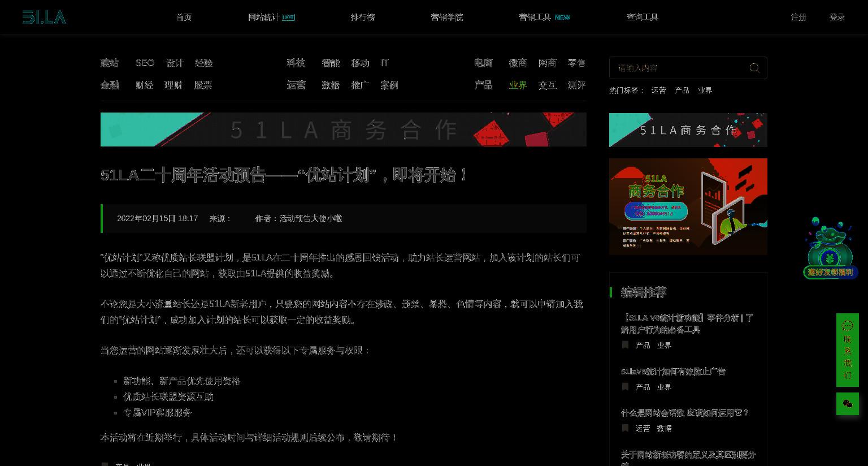Select the 测评 category
The width and height of the screenshot is (868, 466).
576,85
